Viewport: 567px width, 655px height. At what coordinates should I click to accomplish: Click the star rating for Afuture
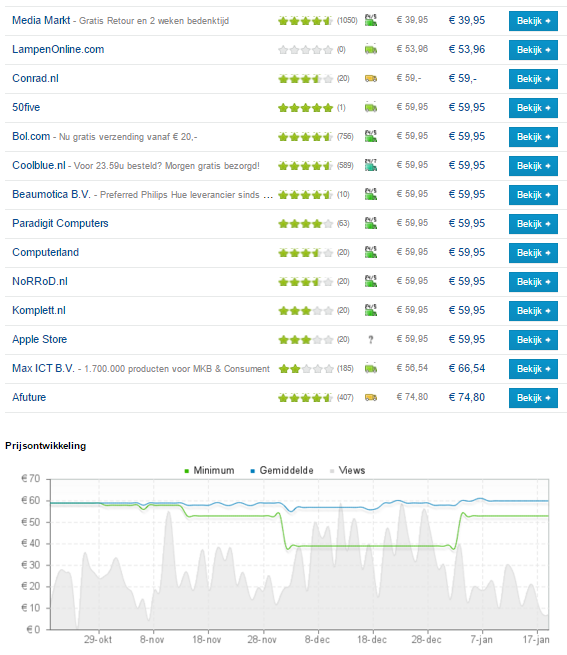305,398
